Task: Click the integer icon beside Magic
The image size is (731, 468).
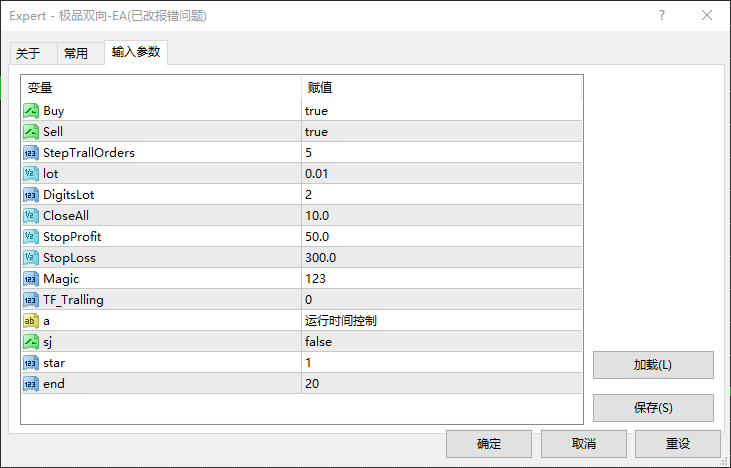Action: (31, 279)
